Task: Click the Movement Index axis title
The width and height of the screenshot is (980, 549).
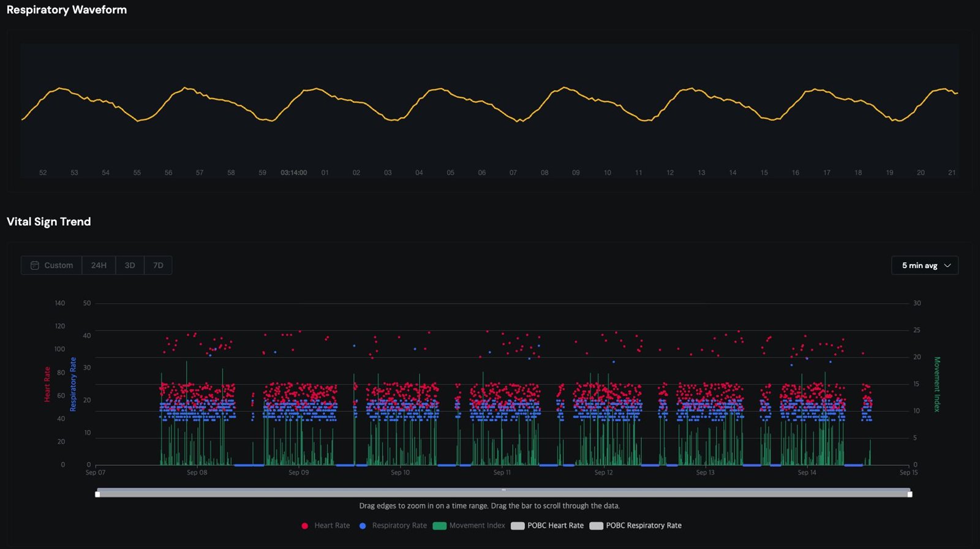Action: 937,384
